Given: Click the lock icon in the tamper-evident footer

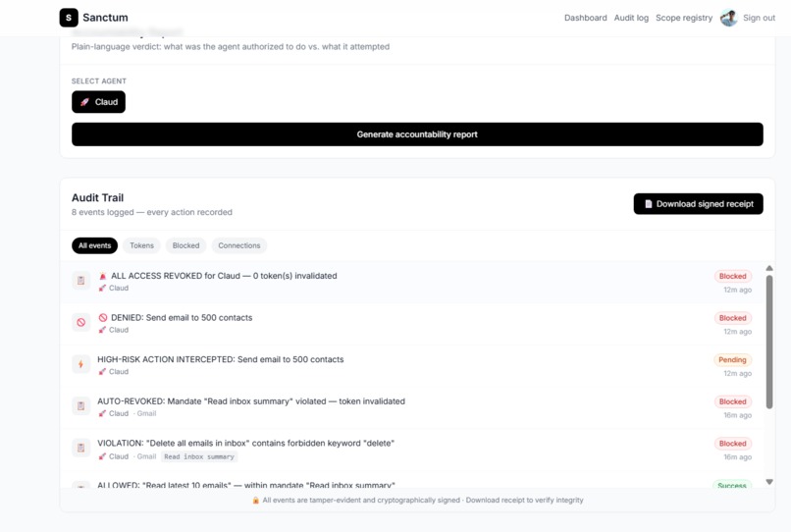Looking at the screenshot, I should (x=256, y=501).
